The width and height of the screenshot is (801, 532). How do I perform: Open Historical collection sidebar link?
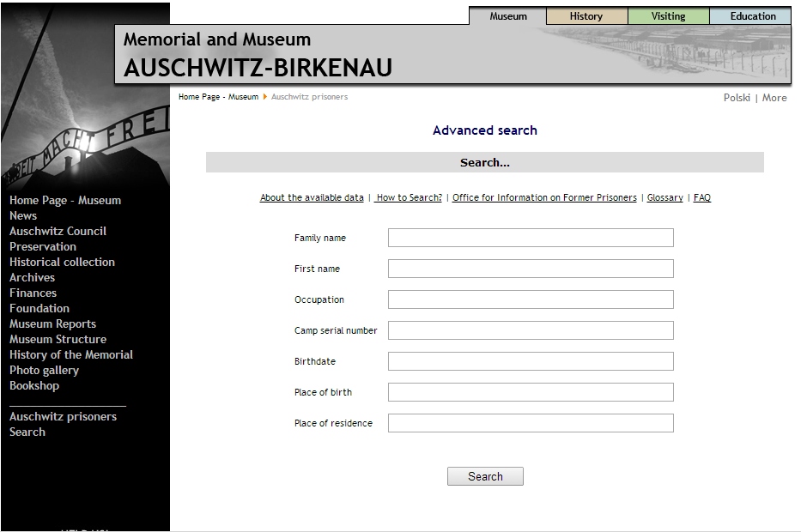point(62,262)
